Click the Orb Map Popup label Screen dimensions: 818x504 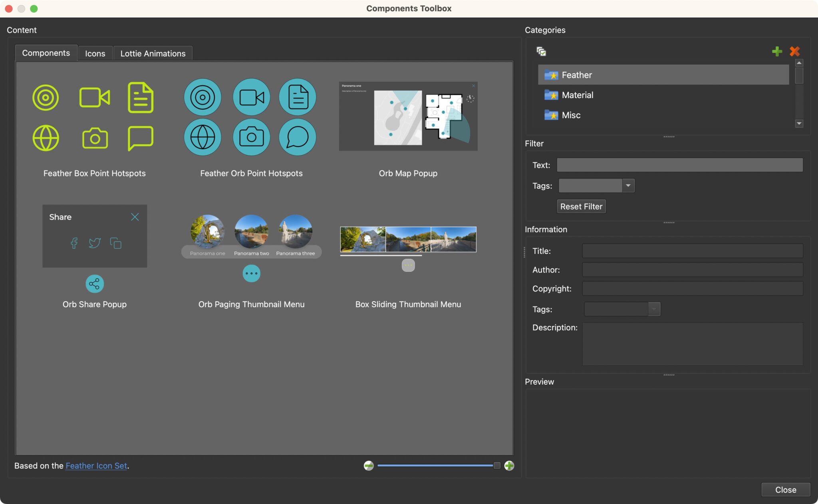click(408, 173)
